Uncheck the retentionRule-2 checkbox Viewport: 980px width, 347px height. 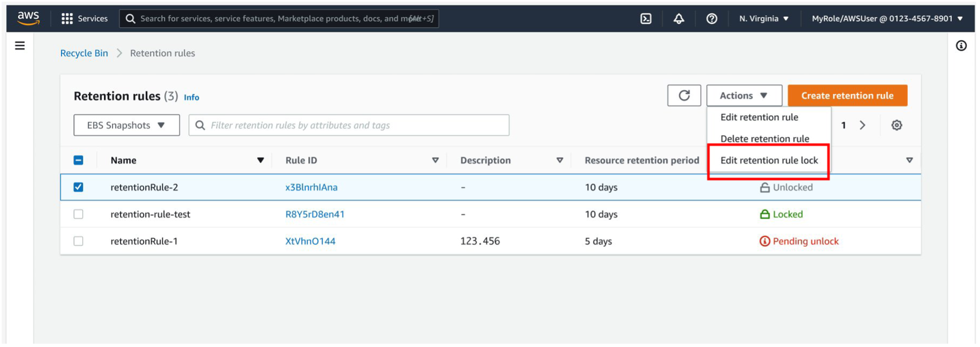[78, 187]
